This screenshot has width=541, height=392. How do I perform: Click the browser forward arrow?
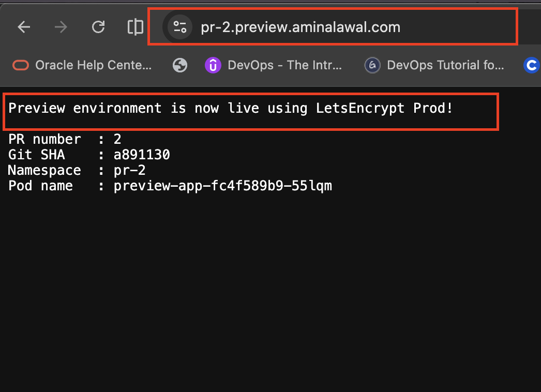pyautogui.click(x=61, y=27)
